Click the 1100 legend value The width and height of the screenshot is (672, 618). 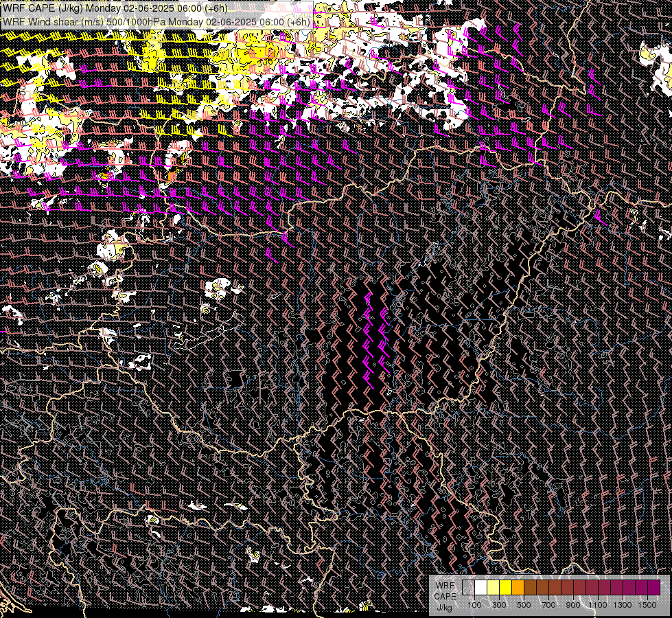pos(598,605)
